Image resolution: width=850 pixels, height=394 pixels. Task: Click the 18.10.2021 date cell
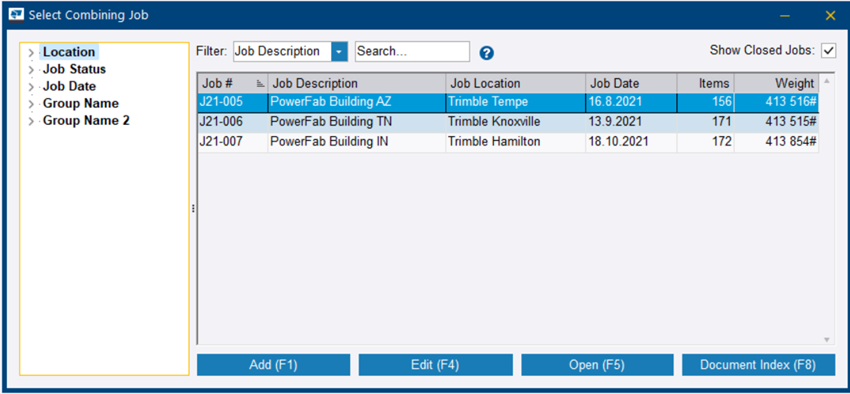click(631, 142)
